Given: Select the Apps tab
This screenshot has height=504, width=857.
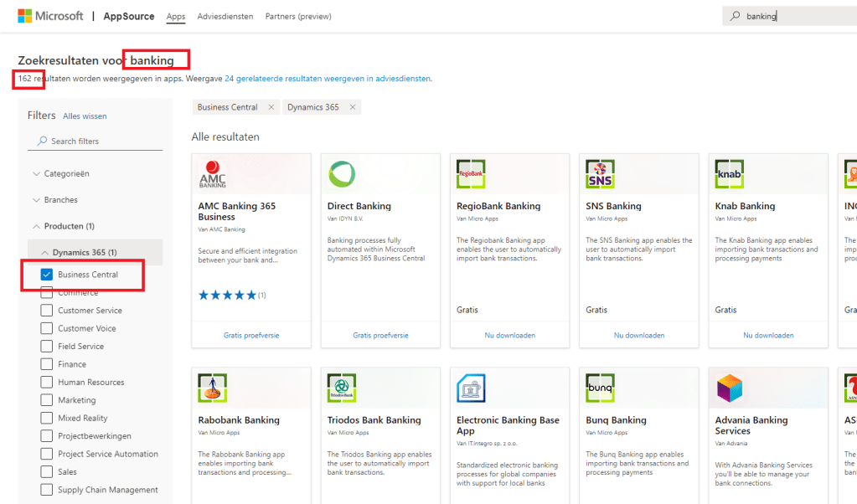Looking at the screenshot, I should coord(175,15).
